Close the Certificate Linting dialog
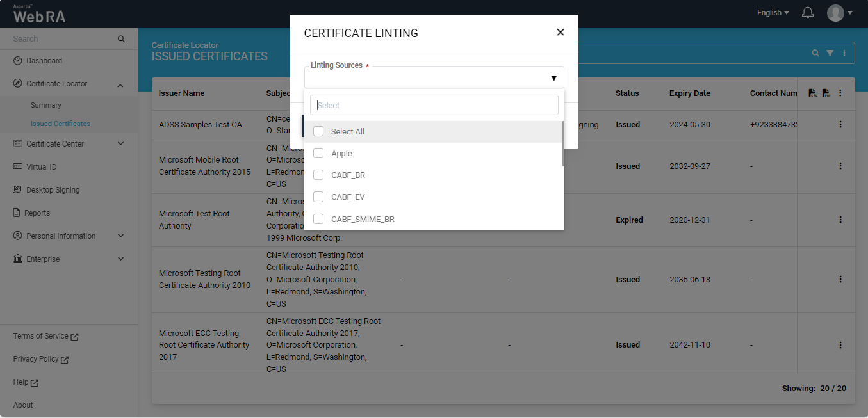This screenshot has width=868, height=418. coord(561,32)
